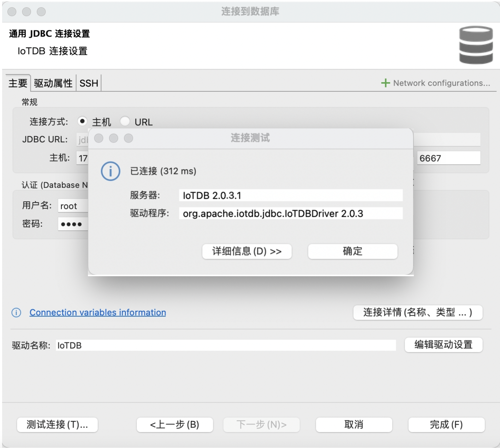The width and height of the screenshot is (500, 448).
Task: Click the info icon beside Connection variables information
Action: pos(15,313)
